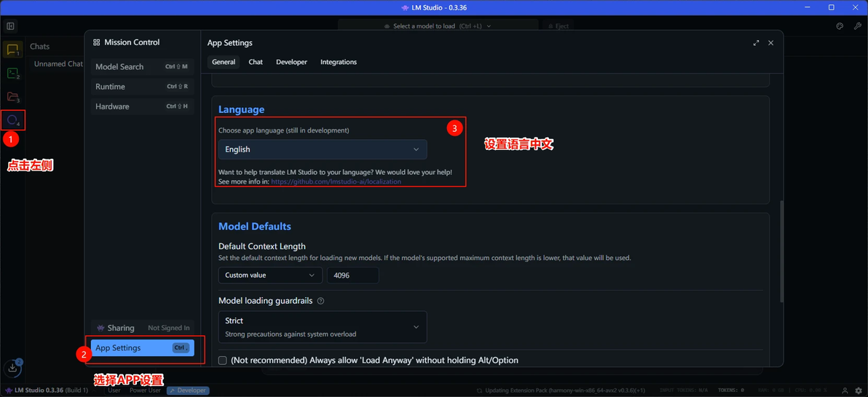The width and height of the screenshot is (868, 397).
Task: Click the gear icon in status bar
Action: point(860,390)
